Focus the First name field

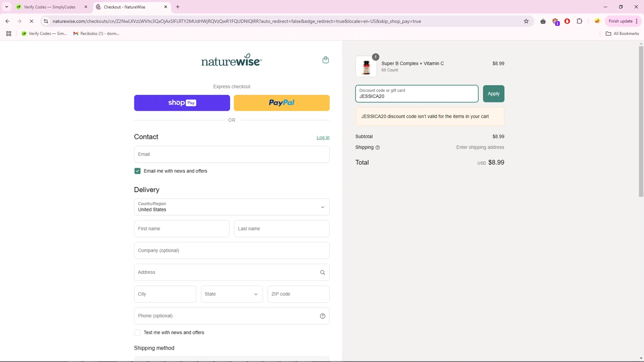click(182, 229)
